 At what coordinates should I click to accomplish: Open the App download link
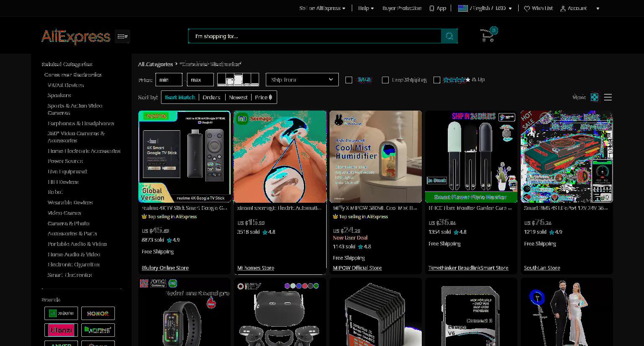[x=437, y=8]
